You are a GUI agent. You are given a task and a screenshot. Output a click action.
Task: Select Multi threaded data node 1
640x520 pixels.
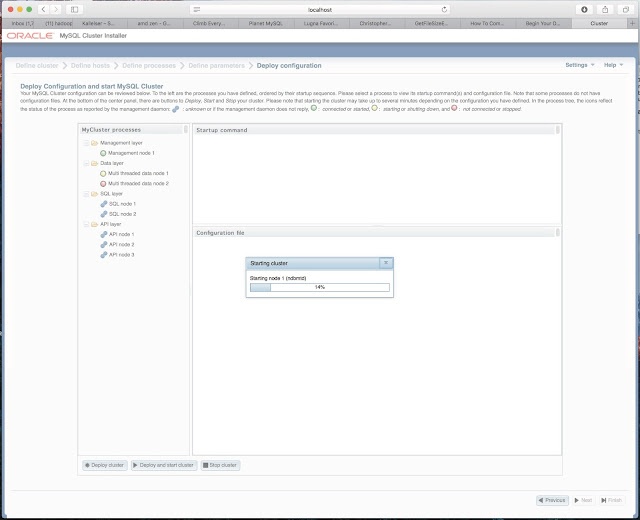coord(138,173)
